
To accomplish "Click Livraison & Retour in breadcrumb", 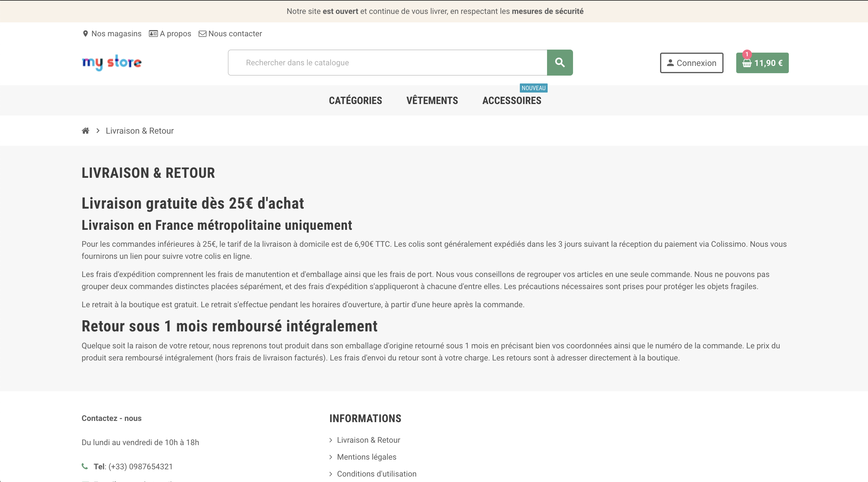I will pyautogui.click(x=140, y=131).
